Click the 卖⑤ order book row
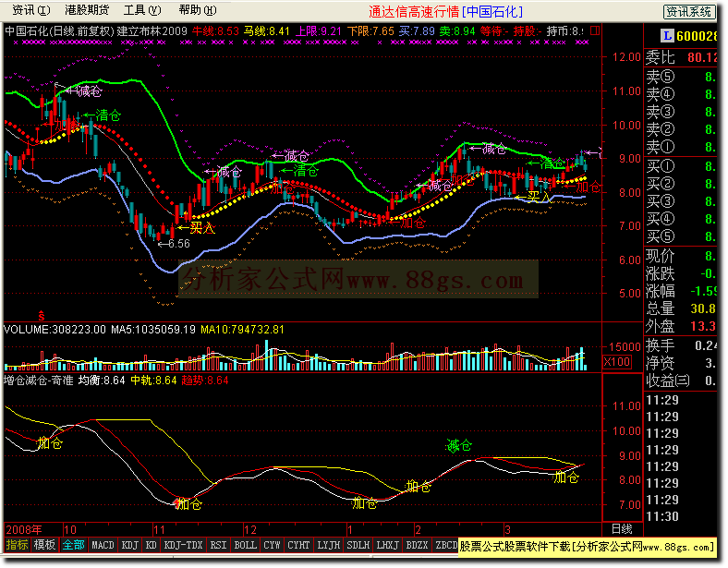Viewport: 728px width, 568px height. tap(681, 77)
